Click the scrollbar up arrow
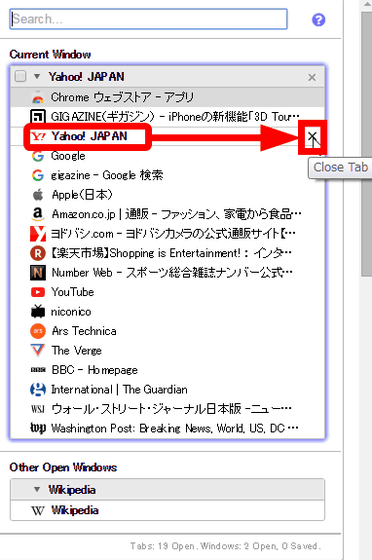The height and width of the screenshot is (560, 372). click(x=367, y=5)
